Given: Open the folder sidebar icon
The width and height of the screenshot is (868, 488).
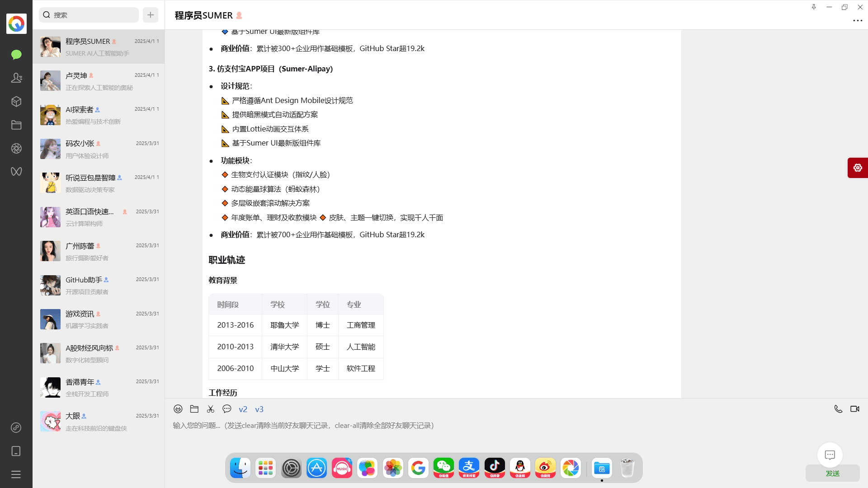Looking at the screenshot, I should (x=16, y=125).
